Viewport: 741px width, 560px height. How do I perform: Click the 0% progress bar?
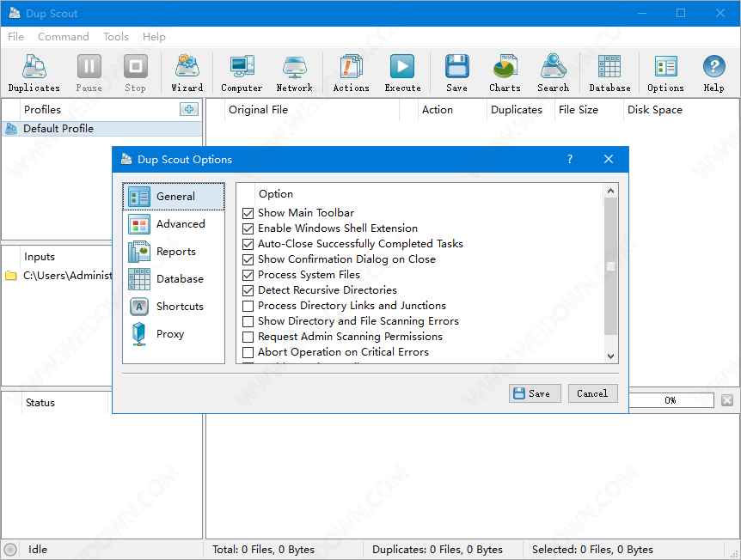[x=671, y=400]
